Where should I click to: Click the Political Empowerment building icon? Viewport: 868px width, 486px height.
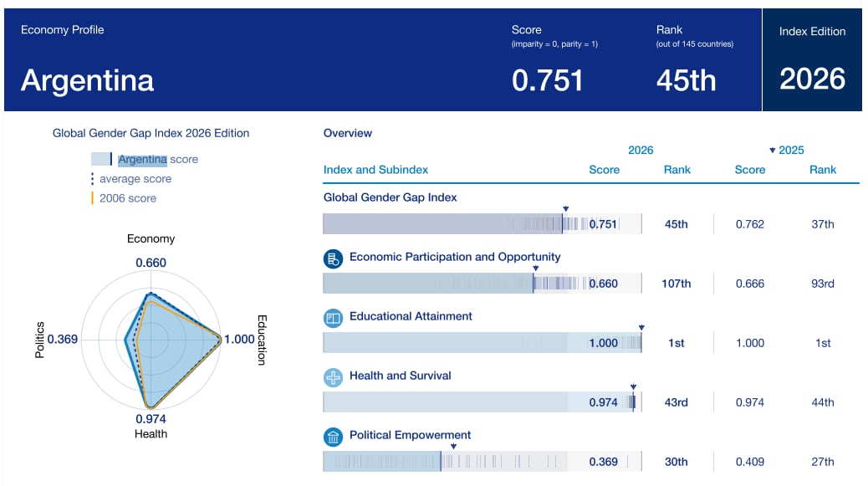333,437
